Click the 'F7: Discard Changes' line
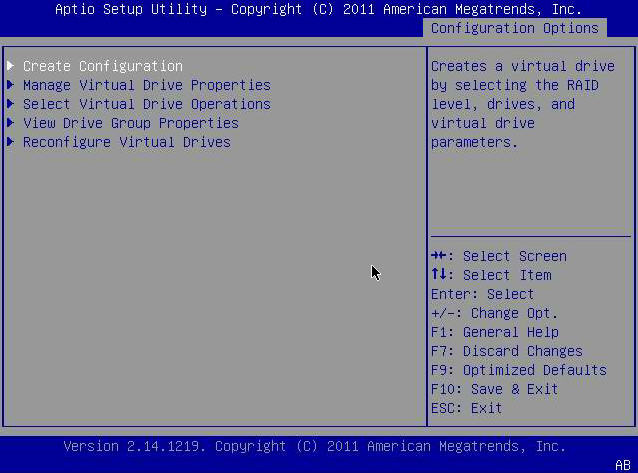638x473 pixels. point(507,351)
